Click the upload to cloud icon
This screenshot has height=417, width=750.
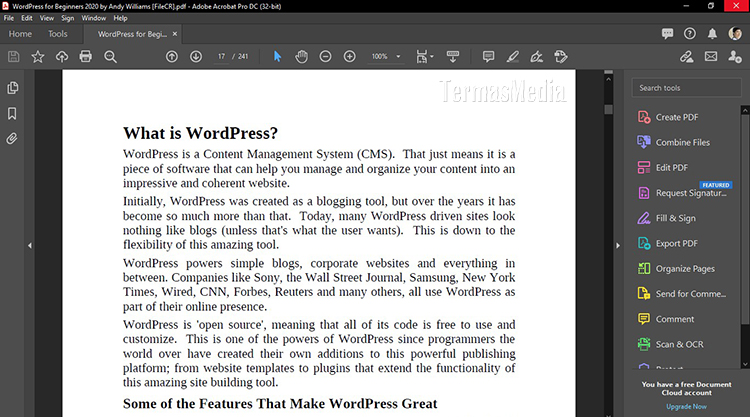click(x=62, y=57)
